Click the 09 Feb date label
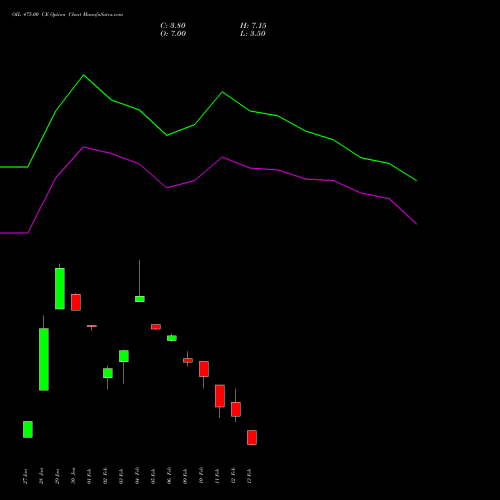 click(x=186, y=476)
